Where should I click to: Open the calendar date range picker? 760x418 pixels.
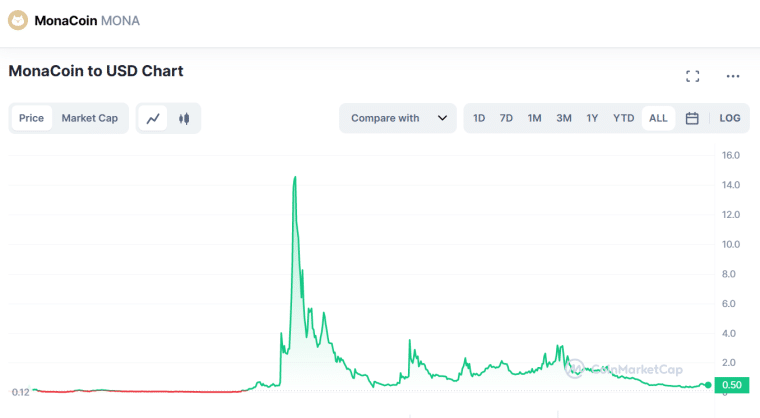coord(692,118)
